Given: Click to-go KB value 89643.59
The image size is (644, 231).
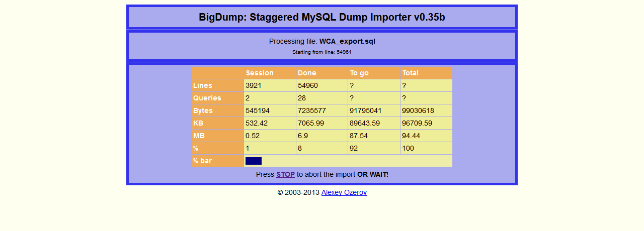Looking at the screenshot, I should coord(365,123).
